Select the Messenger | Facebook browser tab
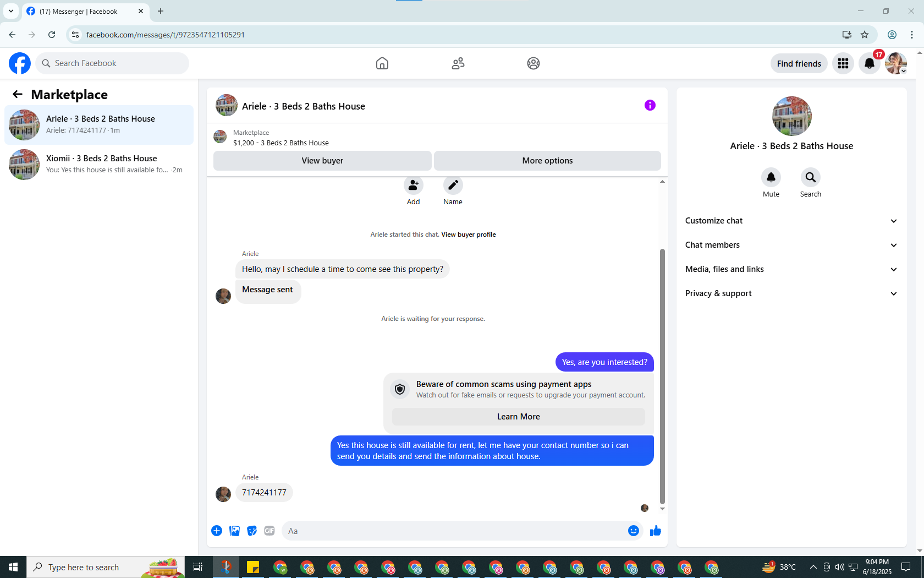 [x=85, y=12]
